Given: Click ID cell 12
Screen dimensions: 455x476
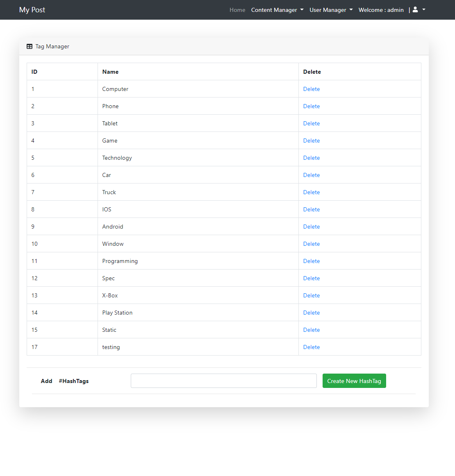Looking at the screenshot, I should [x=62, y=278].
